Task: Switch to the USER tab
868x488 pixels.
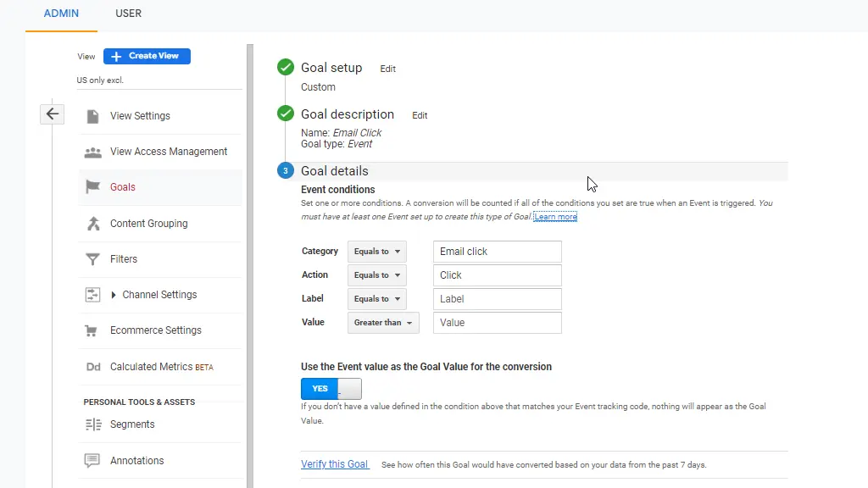Action: [x=128, y=13]
